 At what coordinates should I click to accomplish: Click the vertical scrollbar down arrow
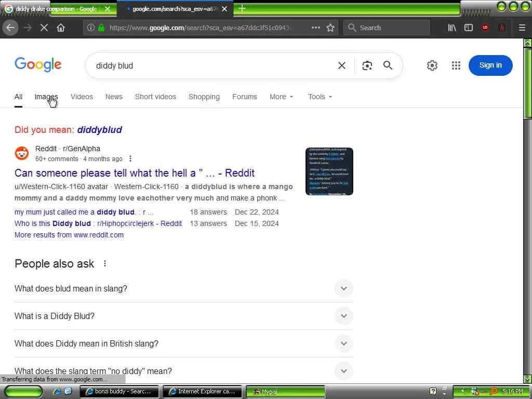(x=527, y=379)
